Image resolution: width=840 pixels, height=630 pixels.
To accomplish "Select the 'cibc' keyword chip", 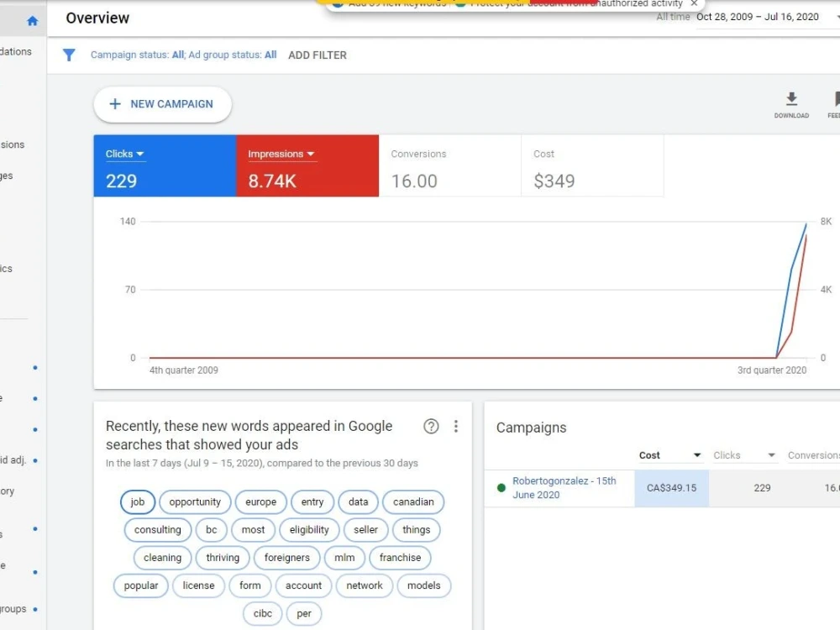I will pos(262,613).
